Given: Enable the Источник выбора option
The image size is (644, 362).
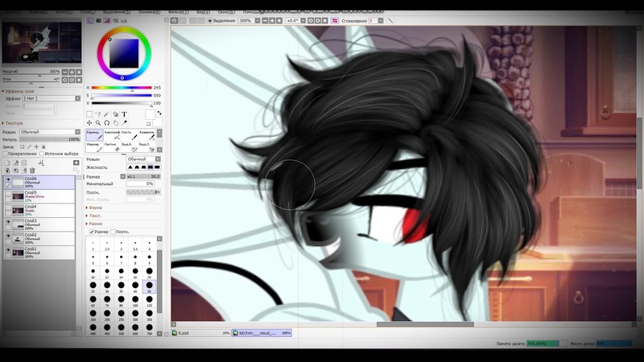Looking at the screenshot, I should point(42,154).
